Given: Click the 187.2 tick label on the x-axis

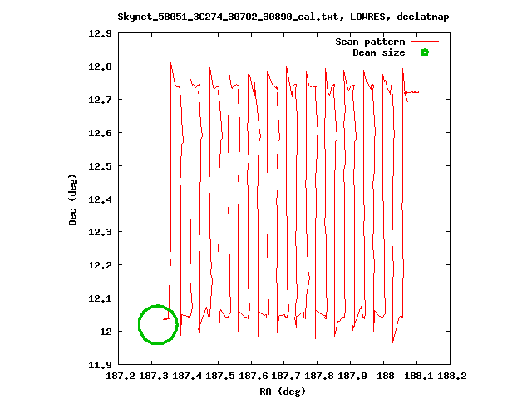Looking at the screenshot, I should [119, 377].
